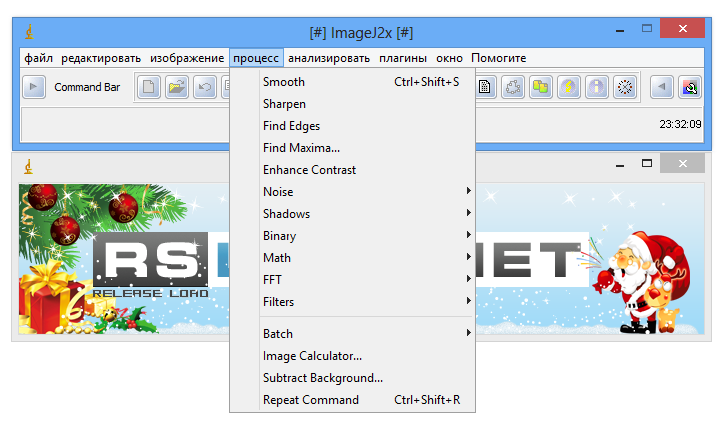Choose Smooth from the process menu
Image resolution: width=723 pixels, height=429 pixels.
(352, 82)
